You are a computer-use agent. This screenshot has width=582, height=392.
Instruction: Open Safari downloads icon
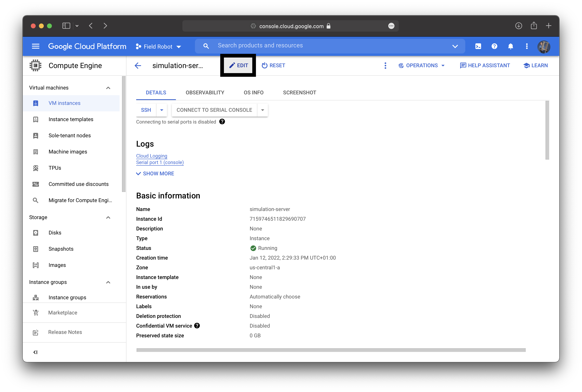click(519, 26)
